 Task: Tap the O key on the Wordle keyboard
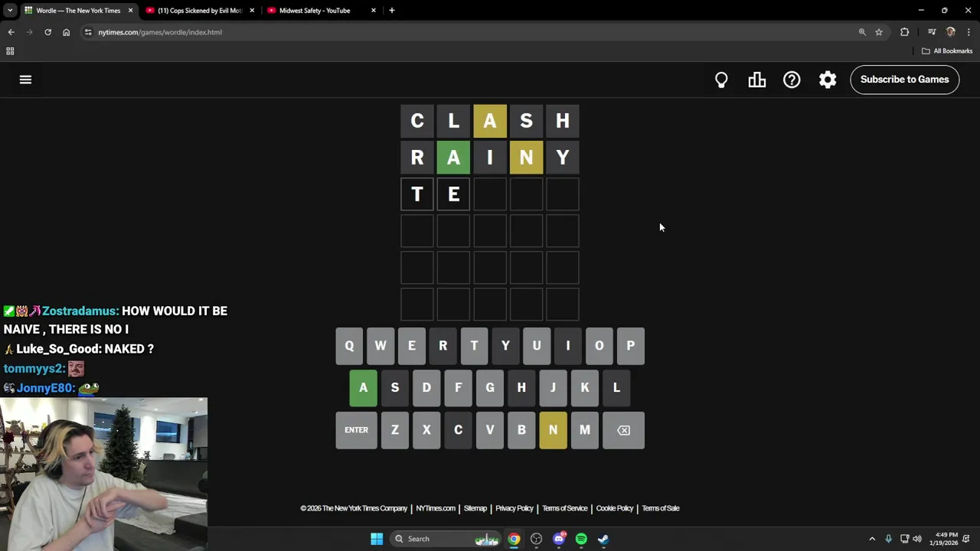(599, 346)
